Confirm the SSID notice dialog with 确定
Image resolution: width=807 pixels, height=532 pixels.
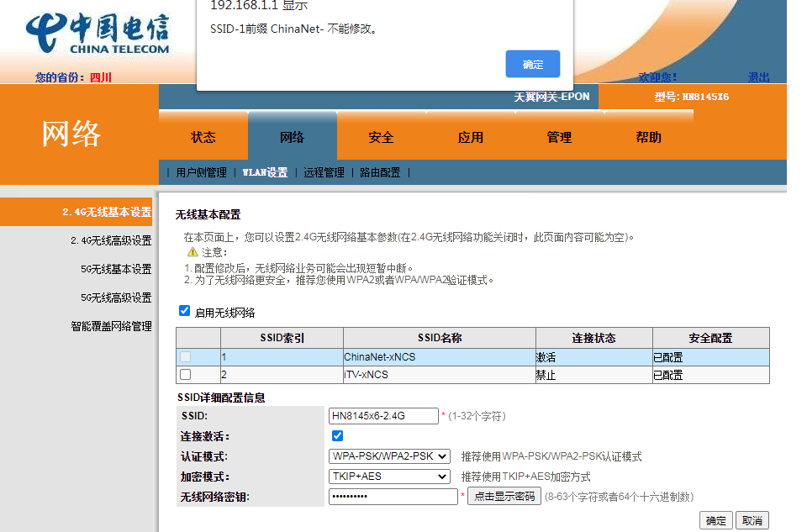coord(532,63)
